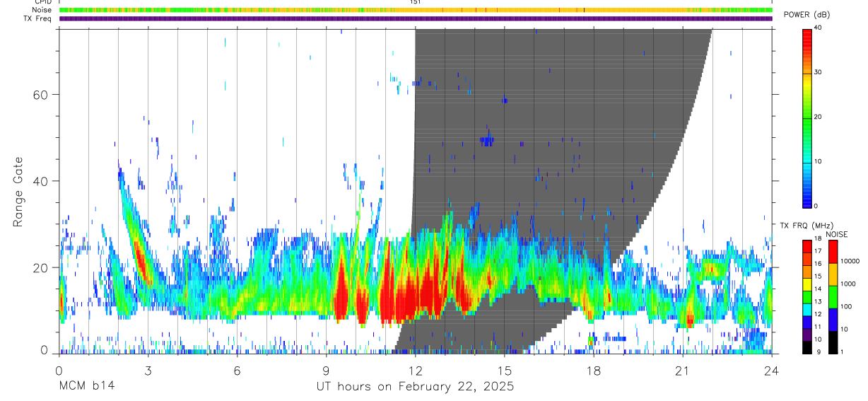Click the Range Gate axis title
The width and height of the screenshot is (868, 401).
[18, 192]
